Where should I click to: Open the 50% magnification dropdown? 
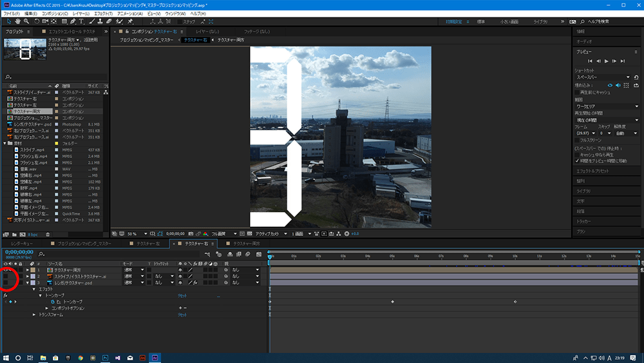[137, 233]
